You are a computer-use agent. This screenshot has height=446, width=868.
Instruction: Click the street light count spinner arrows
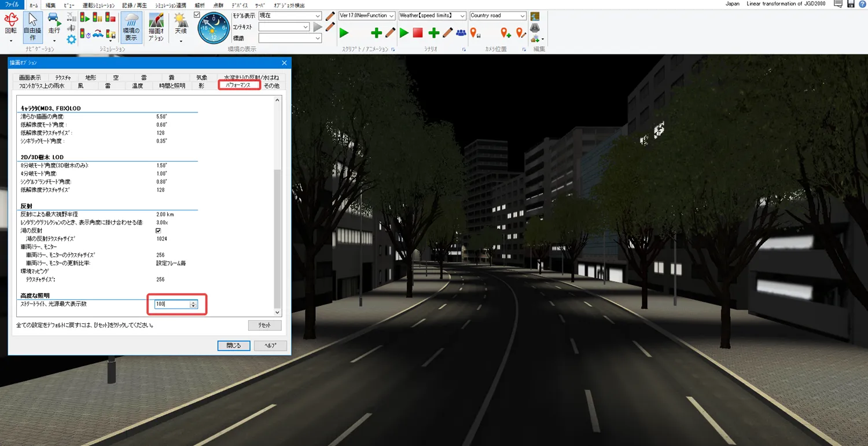[194, 305]
